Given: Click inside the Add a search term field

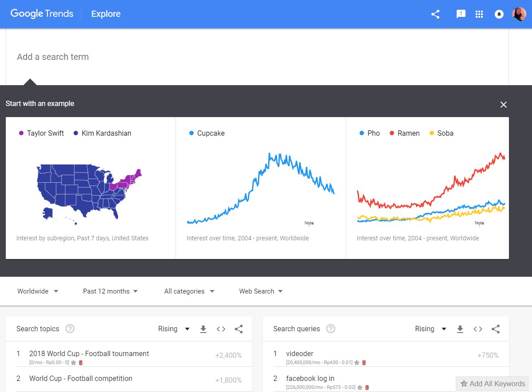Looking at the screenshot, I should click(x=52, y=57).
